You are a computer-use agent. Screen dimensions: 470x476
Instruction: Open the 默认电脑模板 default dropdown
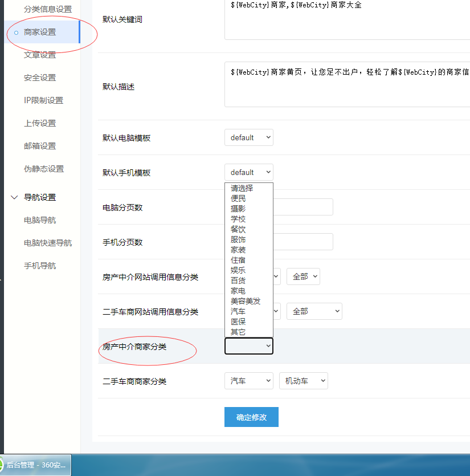point(248,137)
